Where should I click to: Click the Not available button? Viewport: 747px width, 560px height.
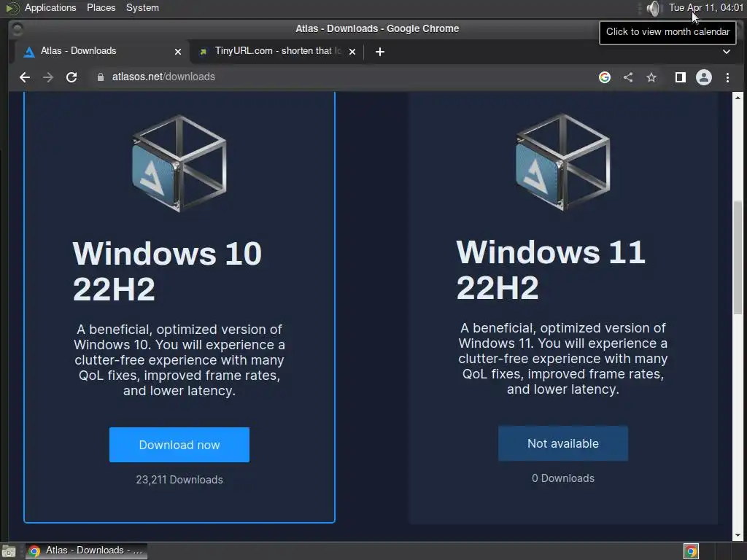point(563,443)
